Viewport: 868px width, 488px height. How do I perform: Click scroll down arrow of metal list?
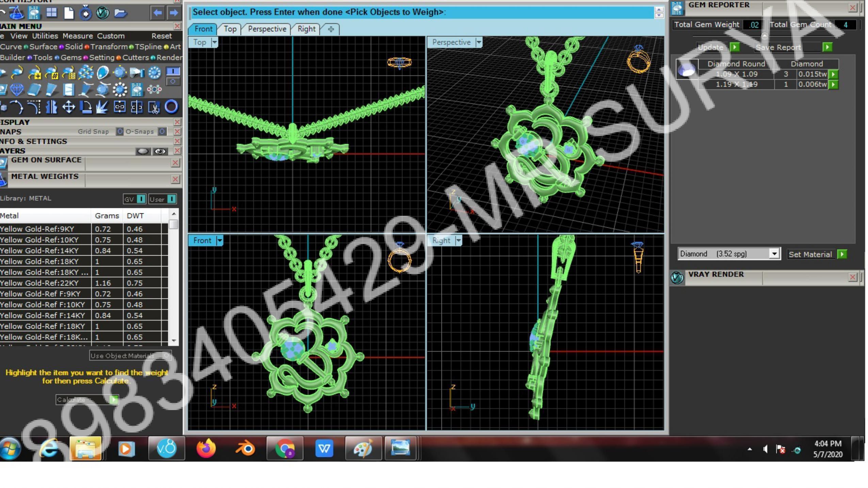[174, 341]
